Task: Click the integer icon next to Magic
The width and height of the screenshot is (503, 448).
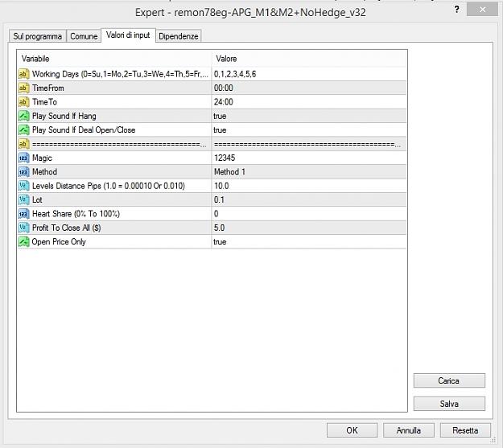Action: coord(23,158)
